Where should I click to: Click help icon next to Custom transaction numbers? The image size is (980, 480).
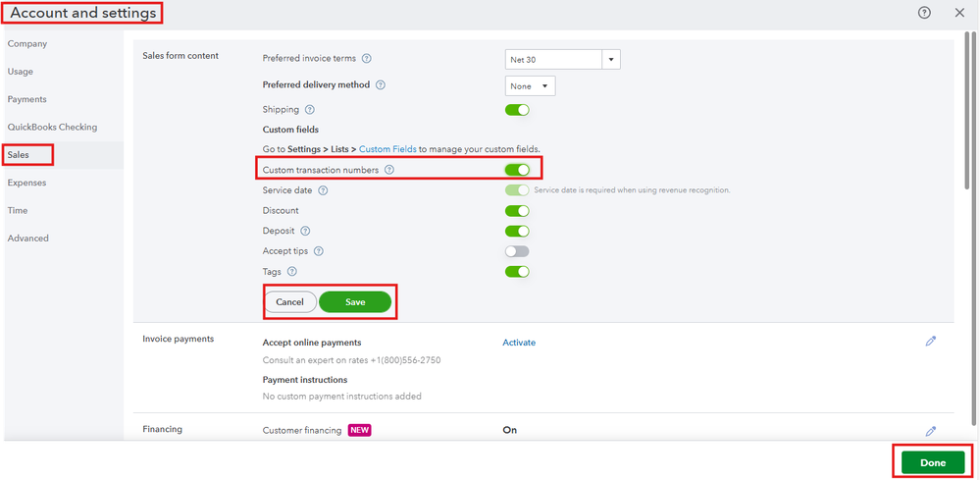[x=389, y=170]
